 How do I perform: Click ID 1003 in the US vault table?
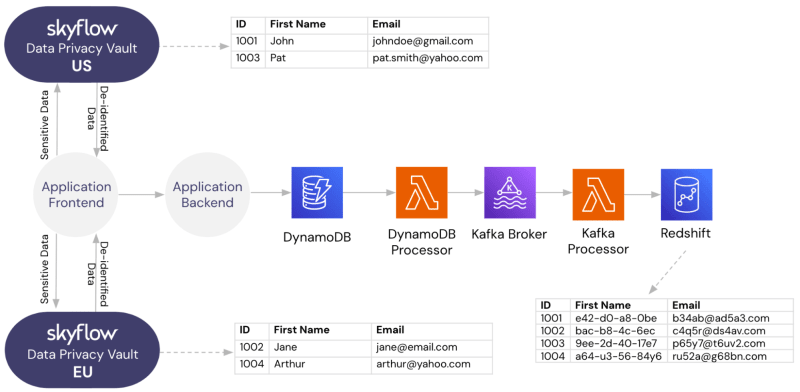click(248, 58)
